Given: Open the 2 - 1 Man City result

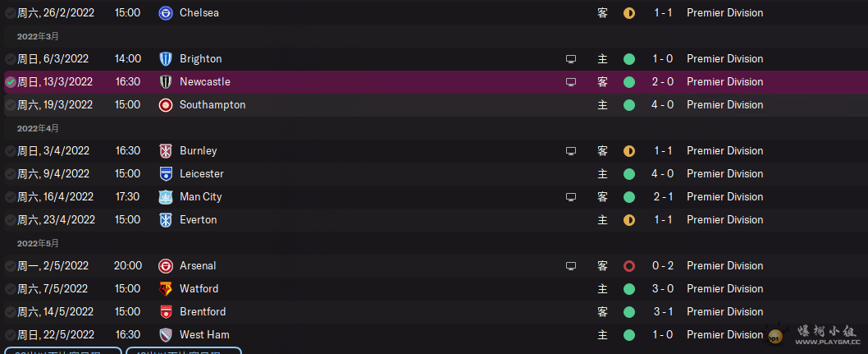Looking at the screenshot, I should pos(663,196).
